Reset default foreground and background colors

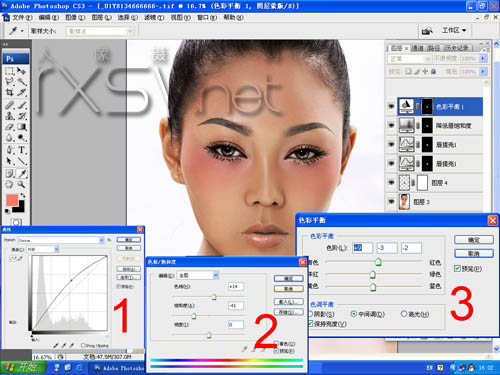pyautogui.click(x=7, y=211)
